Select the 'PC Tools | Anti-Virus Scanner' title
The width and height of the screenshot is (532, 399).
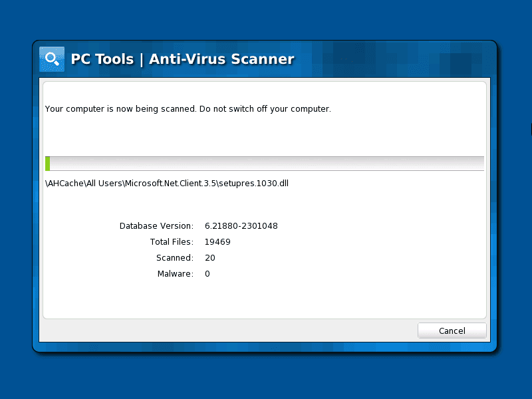click(182, 59)
